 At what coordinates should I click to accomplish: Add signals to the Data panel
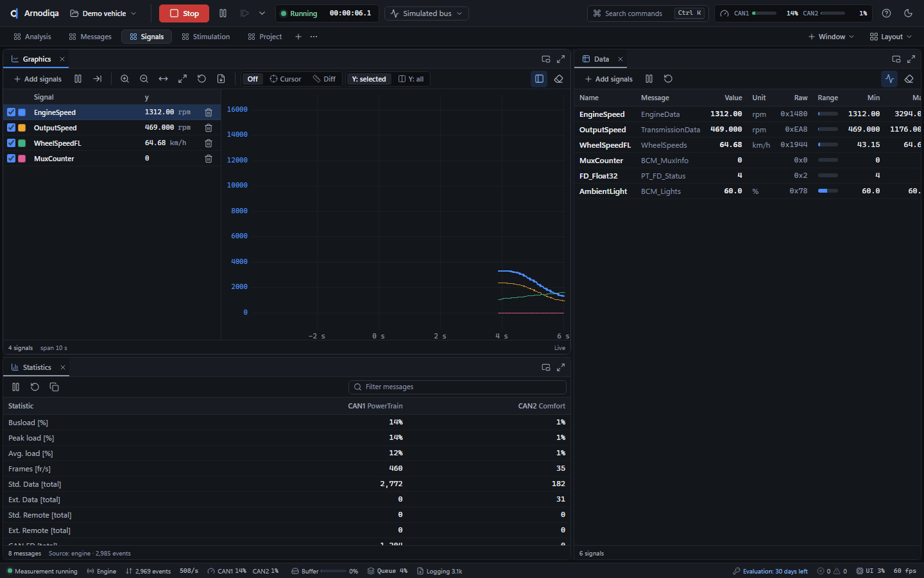(609, 79)
